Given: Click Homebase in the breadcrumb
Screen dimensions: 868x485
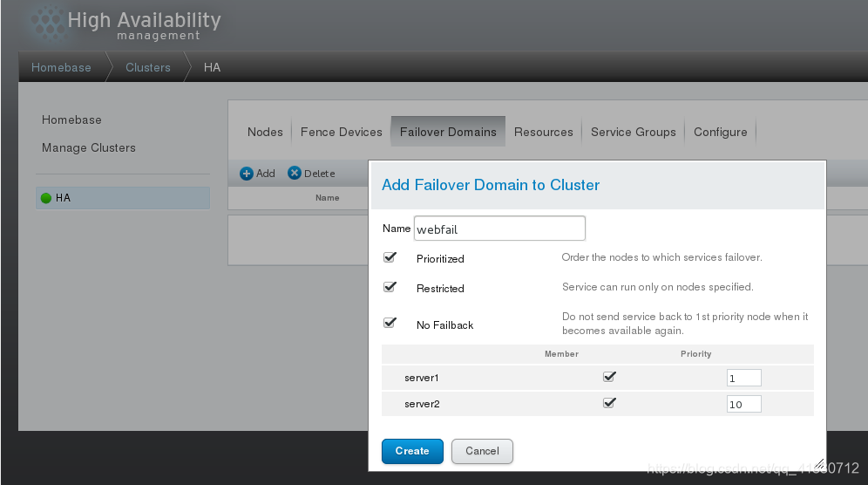Looking at the screenshot, I should pyautogui.click(x=61, y=68).
